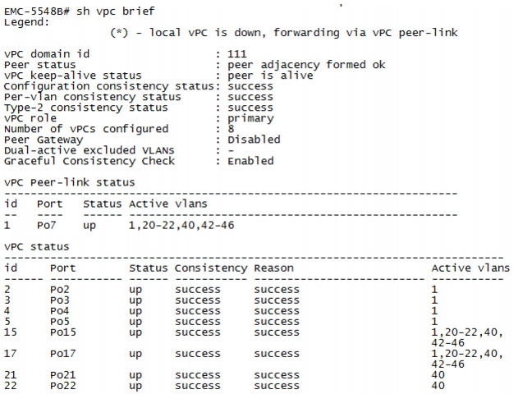Click the 'Number of vPCs configured' value 8

tap(231, 129)
